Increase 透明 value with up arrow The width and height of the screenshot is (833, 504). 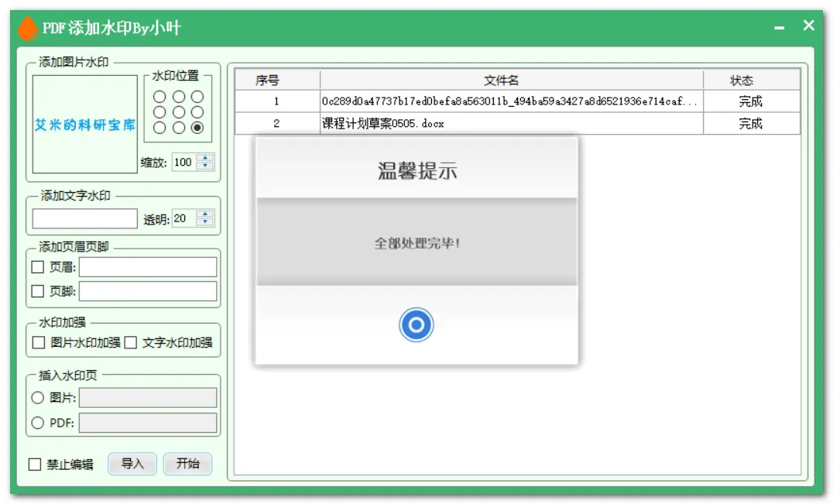click(x=205, y=214)
